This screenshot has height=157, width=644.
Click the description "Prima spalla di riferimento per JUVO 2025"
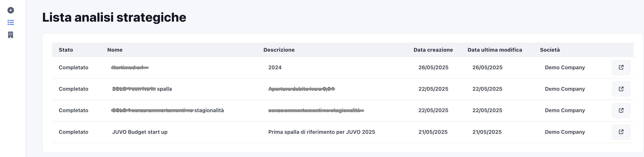tap(322, 132)
